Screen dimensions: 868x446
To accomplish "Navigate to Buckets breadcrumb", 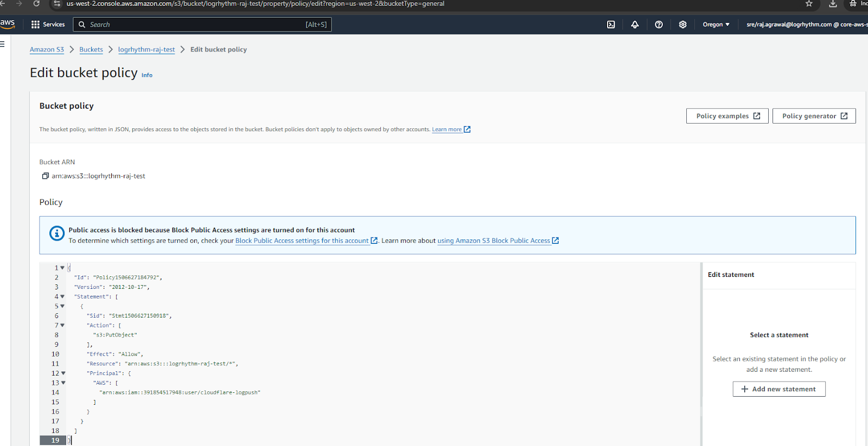I will (91, 49).
